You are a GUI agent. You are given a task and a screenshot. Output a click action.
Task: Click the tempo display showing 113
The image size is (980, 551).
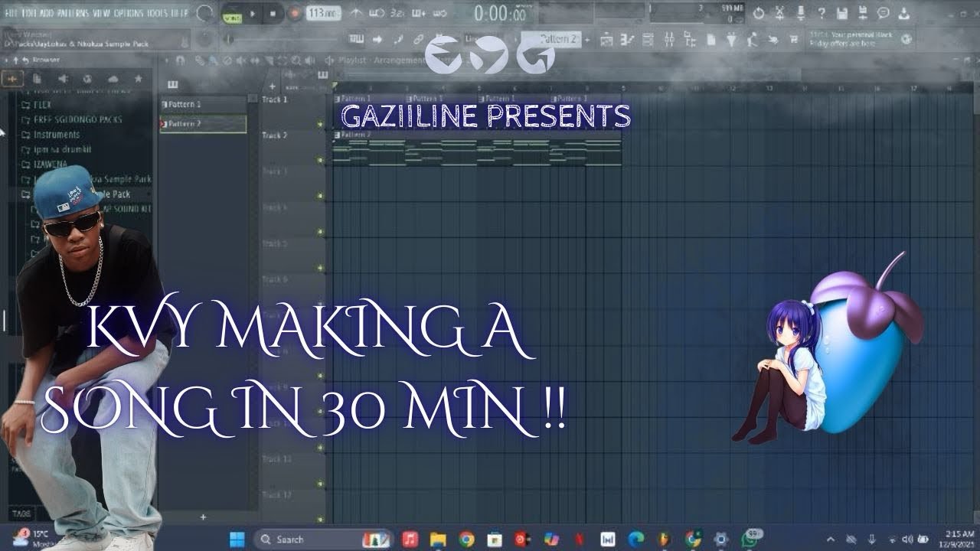[x=324, y=13]
